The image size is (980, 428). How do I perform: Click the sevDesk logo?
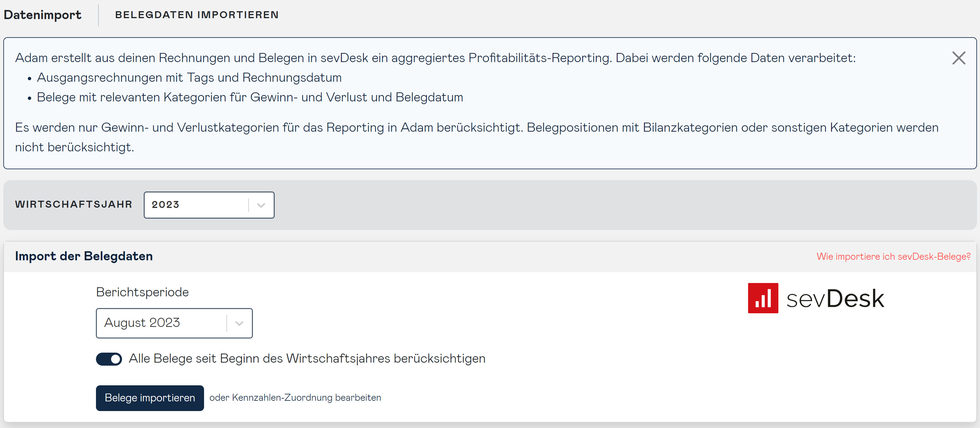tap(816, 298)
